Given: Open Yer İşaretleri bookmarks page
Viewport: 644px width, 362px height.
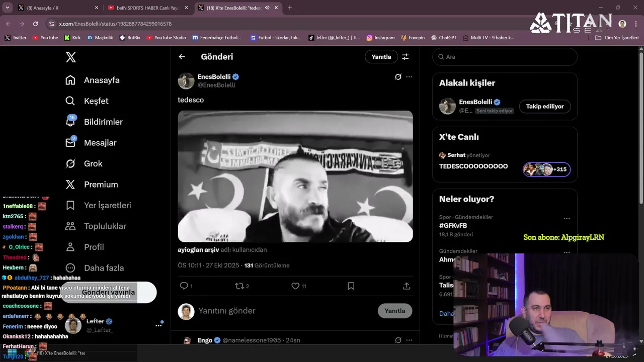Looking at the screenshot, I should pyautogui.click(x=98, y=205).
